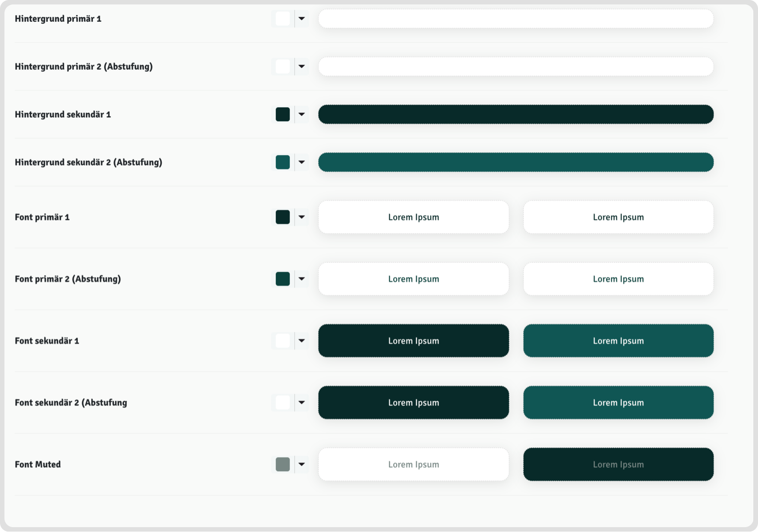Open the Font primär 1 dropdown arrow
This screenshot has height=532, width=758.
(x=302, y=217)
